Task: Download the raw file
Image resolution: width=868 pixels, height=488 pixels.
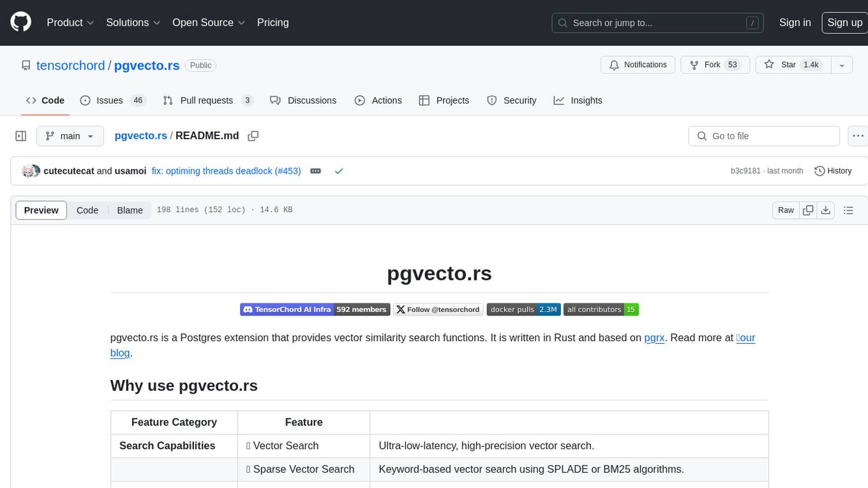Action: 825,210
